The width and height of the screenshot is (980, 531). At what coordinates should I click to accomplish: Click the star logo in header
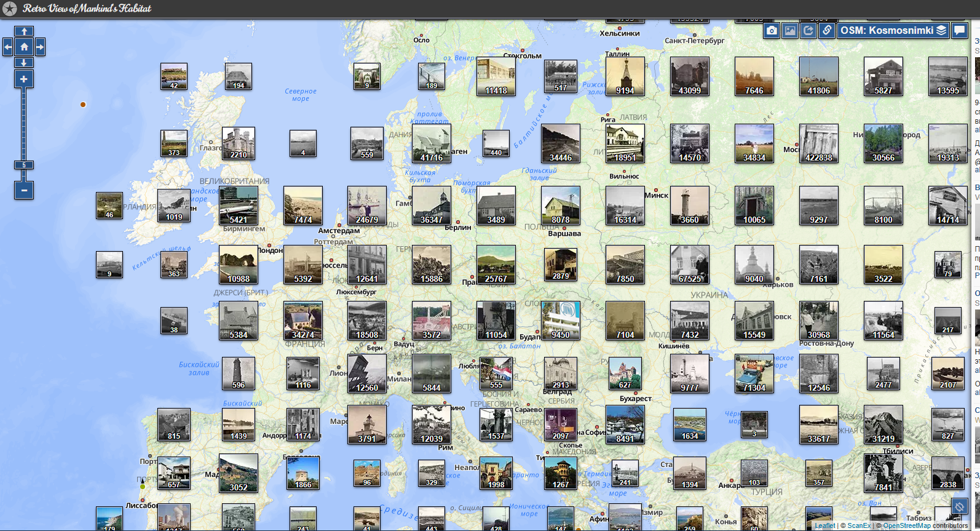coord(10,9)
